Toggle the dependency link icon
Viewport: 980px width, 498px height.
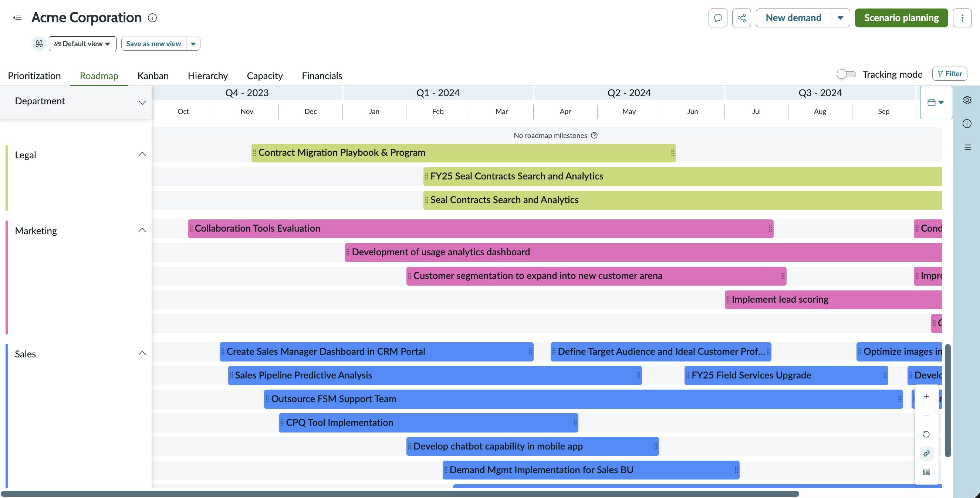926,454
